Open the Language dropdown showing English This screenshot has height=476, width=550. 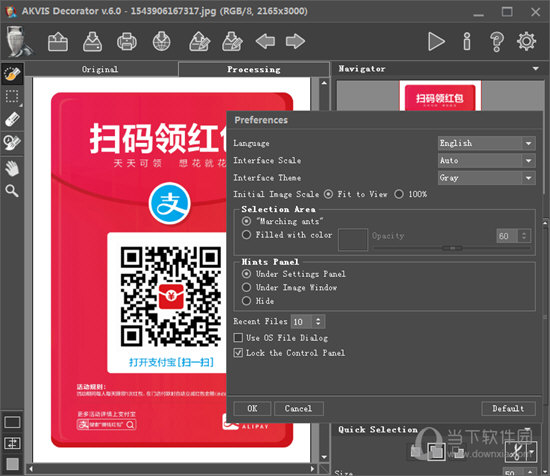[487, 143]
